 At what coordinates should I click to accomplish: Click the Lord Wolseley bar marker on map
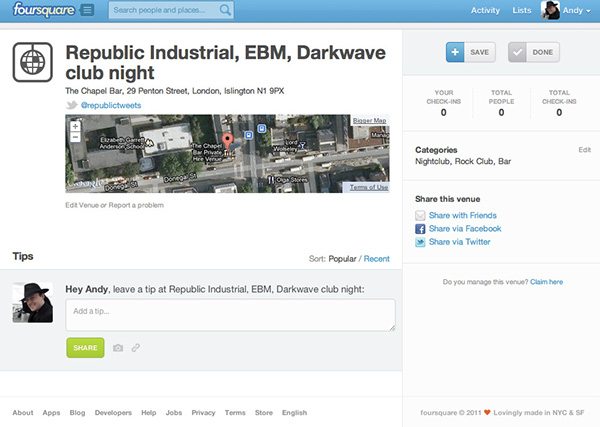tap(302, 145)
